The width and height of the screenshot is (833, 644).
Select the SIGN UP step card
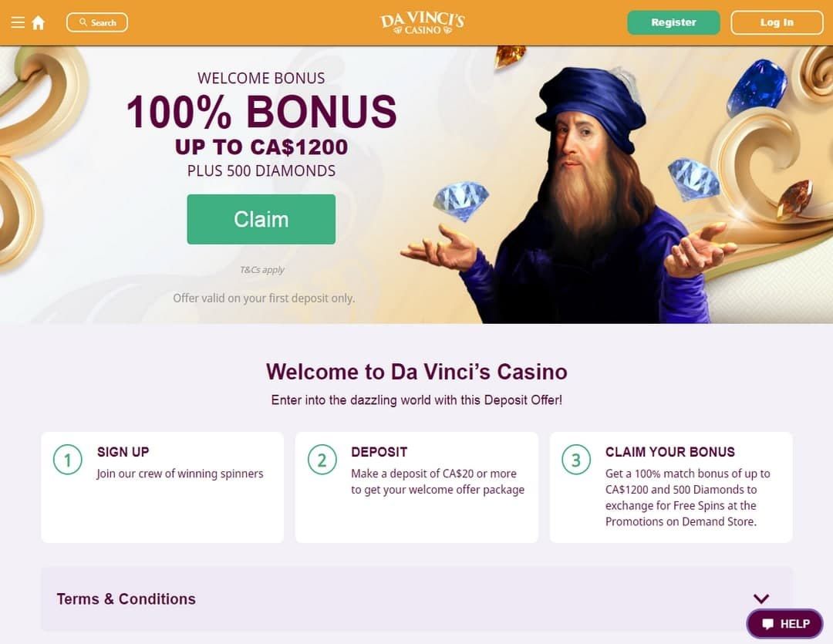coord(162,487)
